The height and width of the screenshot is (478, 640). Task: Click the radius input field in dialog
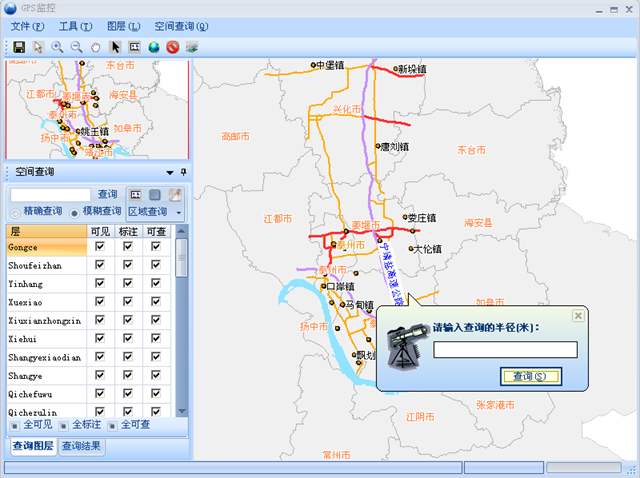click(x=505, y=350)
